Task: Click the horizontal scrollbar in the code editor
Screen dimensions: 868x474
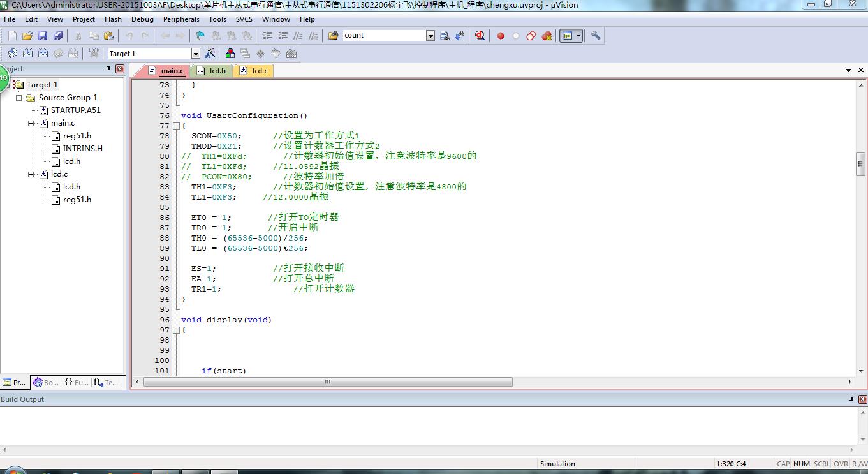Action: click(x=328, y=382)
